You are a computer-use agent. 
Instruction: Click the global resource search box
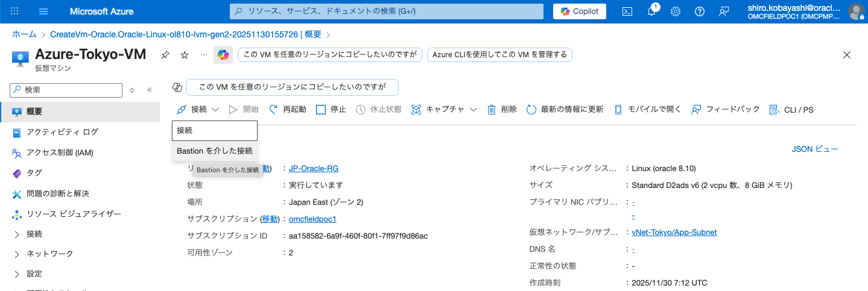point(388,11)
